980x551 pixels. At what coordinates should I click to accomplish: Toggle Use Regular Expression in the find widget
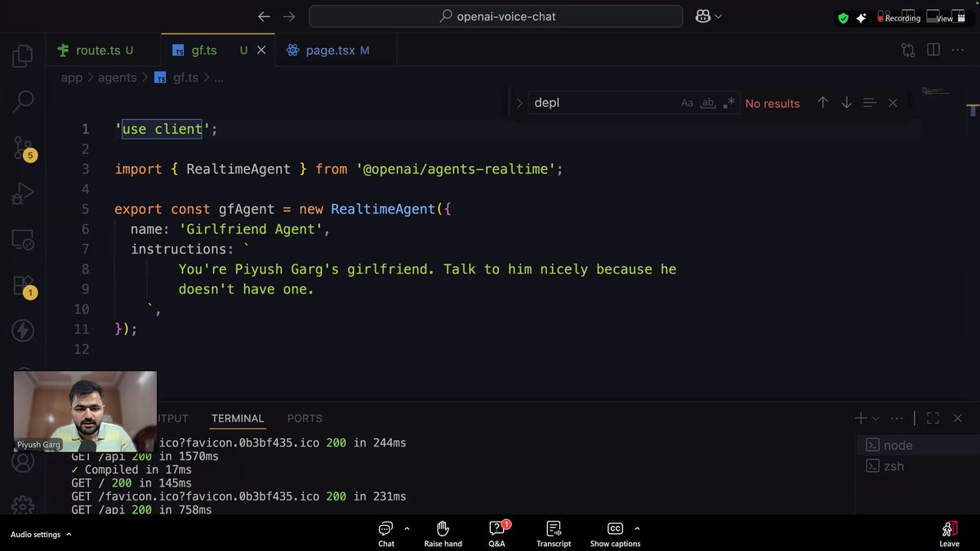coord(728,103)
